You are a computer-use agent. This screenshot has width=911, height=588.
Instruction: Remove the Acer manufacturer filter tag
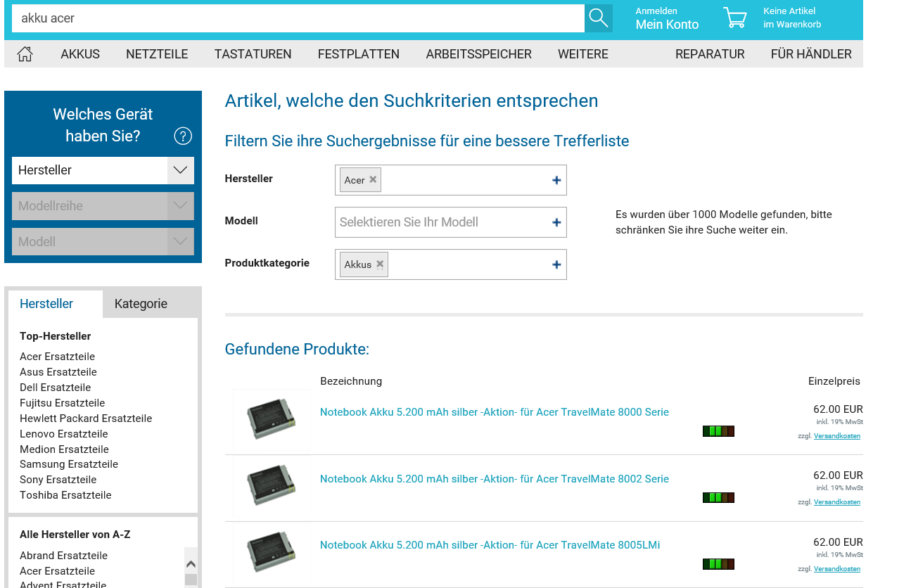[373, 179]
